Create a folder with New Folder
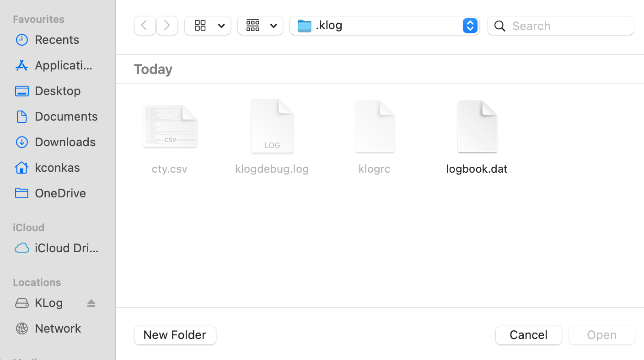This screenshot has width=644, height=360. (175, 335)
